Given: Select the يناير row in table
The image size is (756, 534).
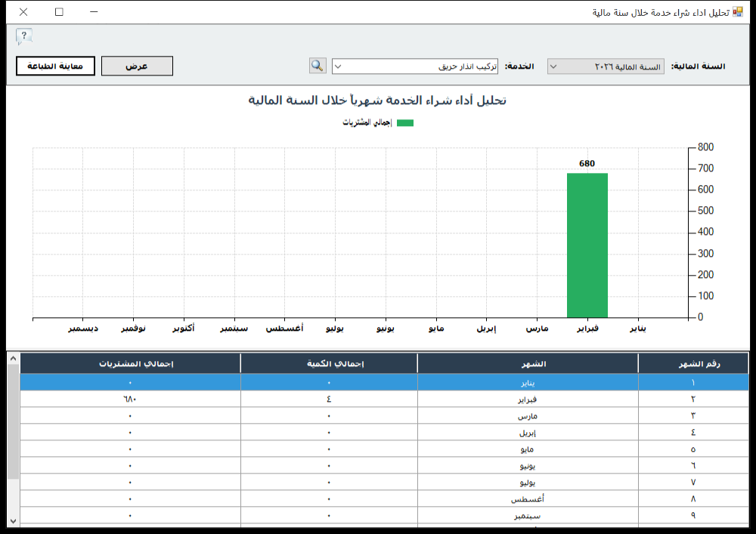Looking at the screenshot, I should point(384,382).
